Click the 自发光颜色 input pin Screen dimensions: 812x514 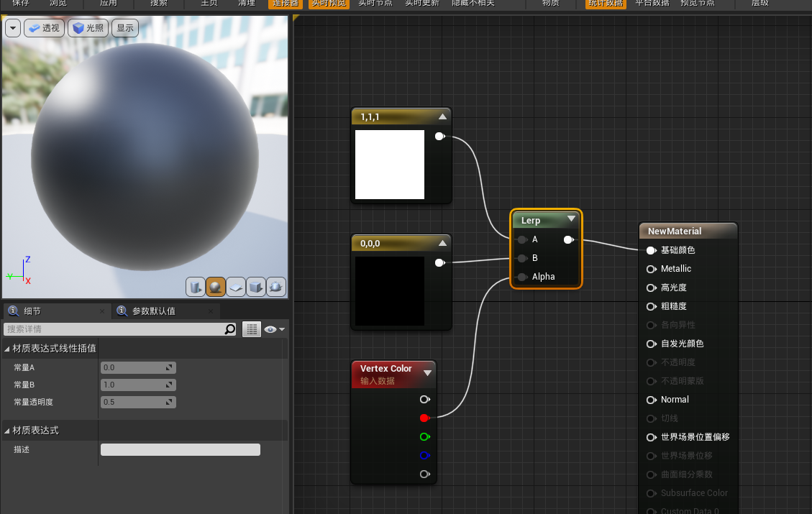[652, 343]
